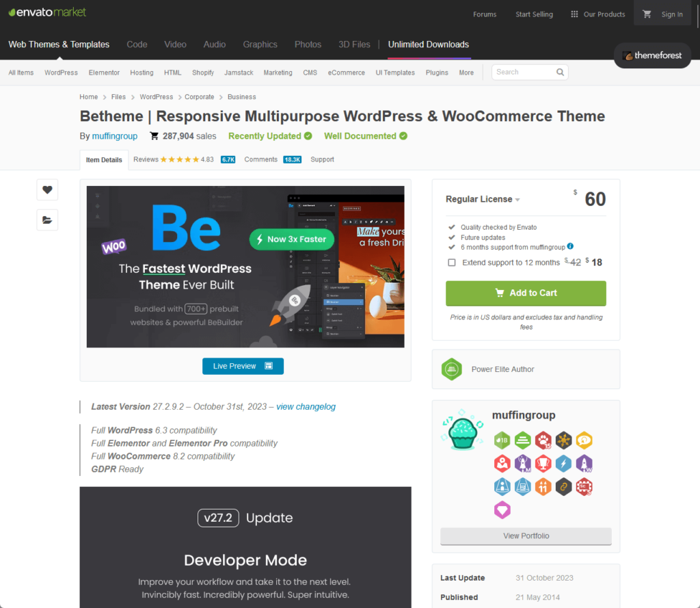Click the envato market logo
Viewport: 700px width, 608px height.
47,12
